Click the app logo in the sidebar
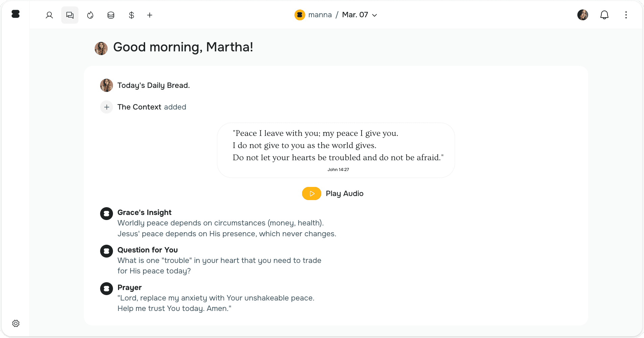Viewport: 644px width, 338px height. tap(16, 14)
